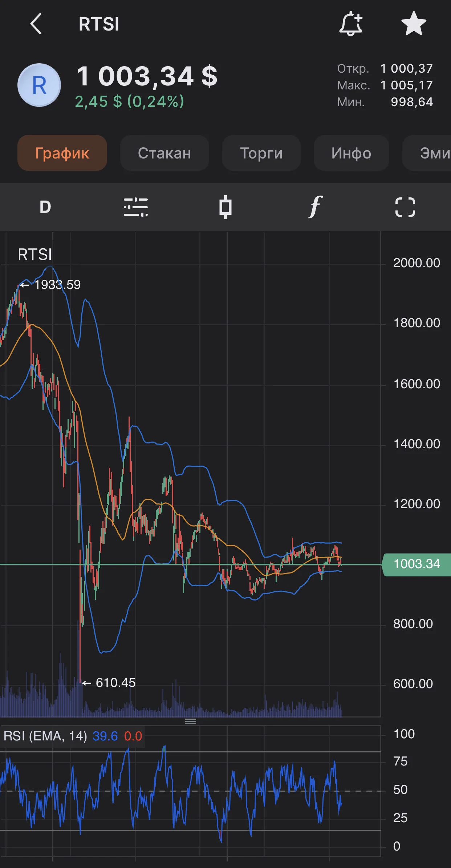
Task: Tap the RTSI chart legend label
Action: (35, 254)
